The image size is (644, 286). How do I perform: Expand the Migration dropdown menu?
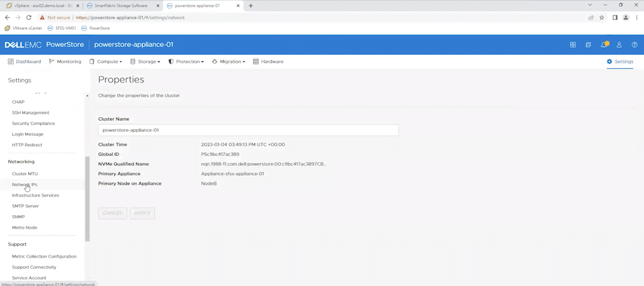pyautogui.click(x=229, y=62)
